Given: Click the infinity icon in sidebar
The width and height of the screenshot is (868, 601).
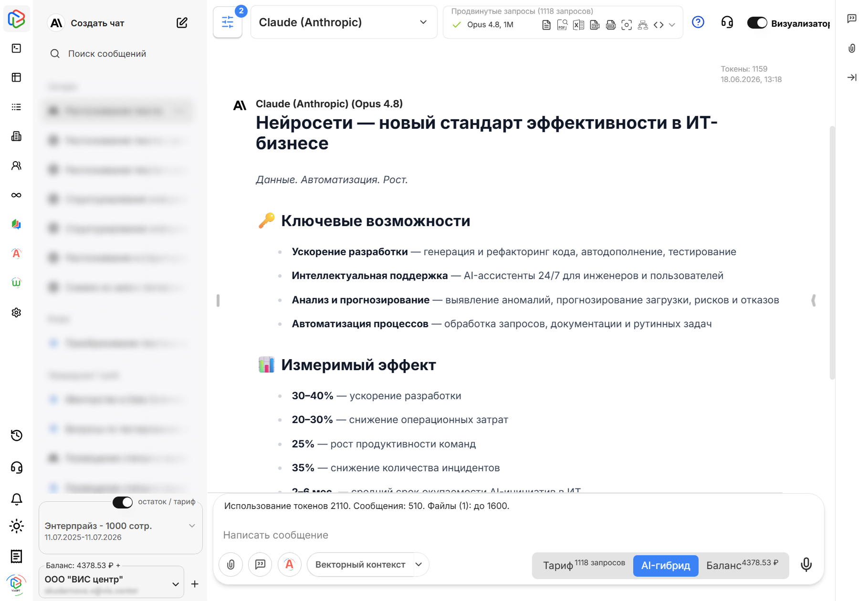Looking at the screenshot, I should [x=16, y=195].
